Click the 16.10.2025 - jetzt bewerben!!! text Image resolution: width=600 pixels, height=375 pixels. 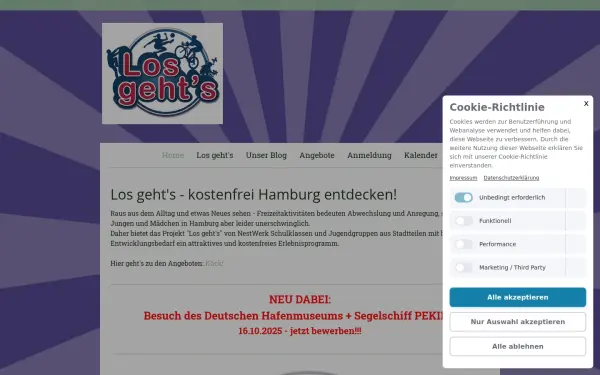coord(300,331)
